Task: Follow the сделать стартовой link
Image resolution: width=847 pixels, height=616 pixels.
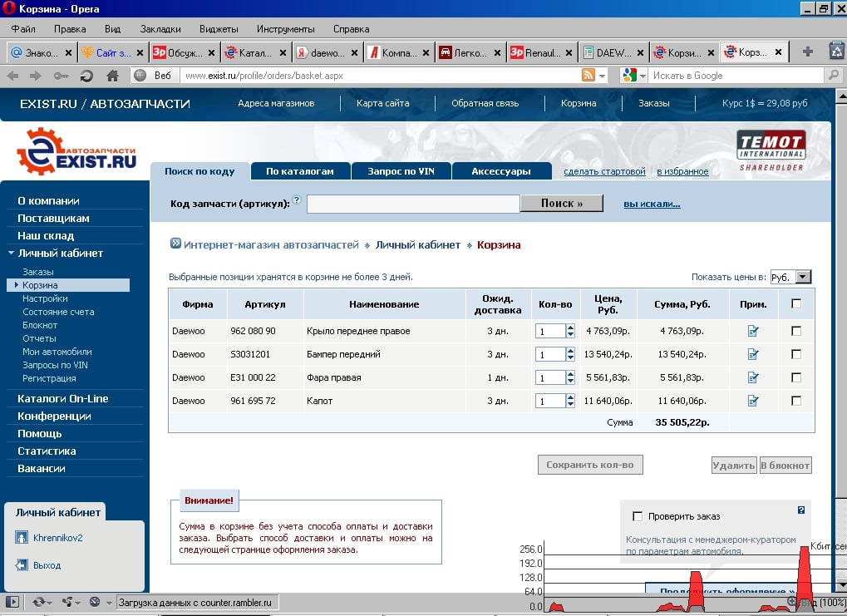Action: tap(604, 171)
